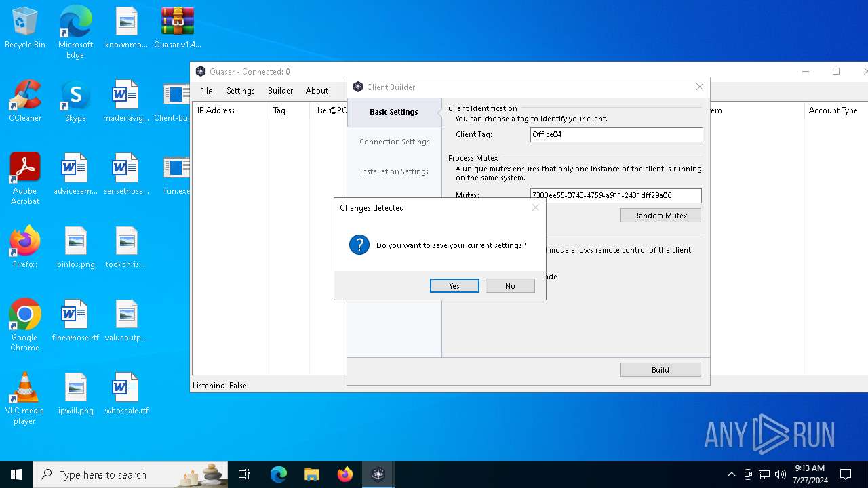Click Random Mutex button
The width and height of the screenshot is (868, 488).
660,216
